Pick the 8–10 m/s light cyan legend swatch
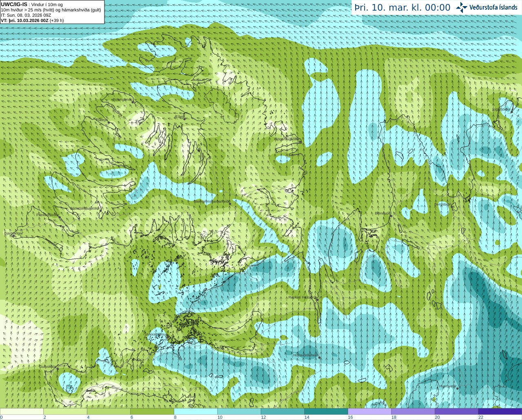The height and width of the screenshot is (420, 522). (x=196, y=411)
